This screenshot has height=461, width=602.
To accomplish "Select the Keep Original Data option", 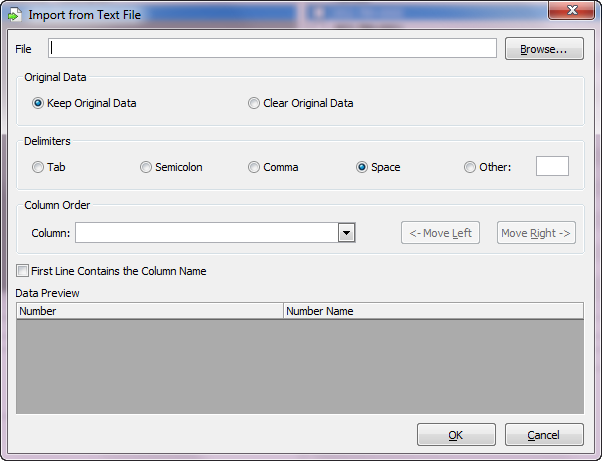I will point(39,103).
